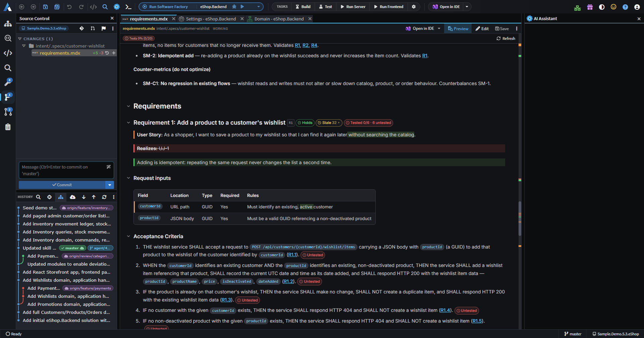Collapse the CHANGES (1) section
This screenshot has height=338, width=644.
(20, 39)
